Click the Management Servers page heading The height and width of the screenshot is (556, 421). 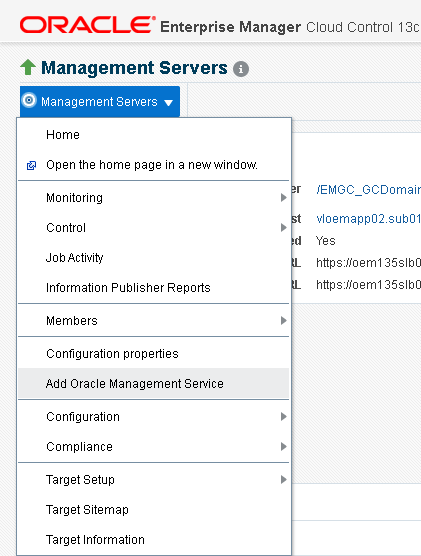(134, 67)
